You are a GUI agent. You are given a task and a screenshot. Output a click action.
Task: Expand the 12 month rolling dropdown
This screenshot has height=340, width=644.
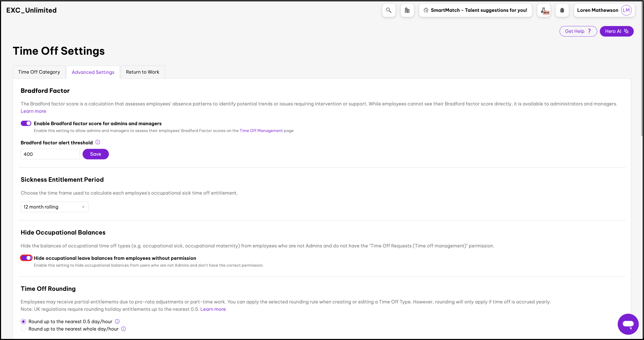coord(54,207)
